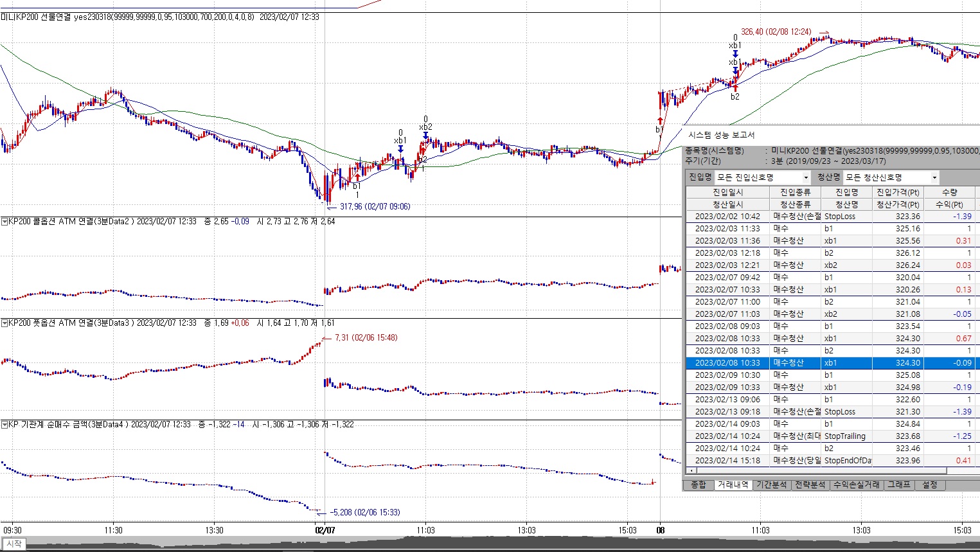This screenshot has height=552, width=980.
Task: Open the 설정 settings tab
Action: [929, 485]
